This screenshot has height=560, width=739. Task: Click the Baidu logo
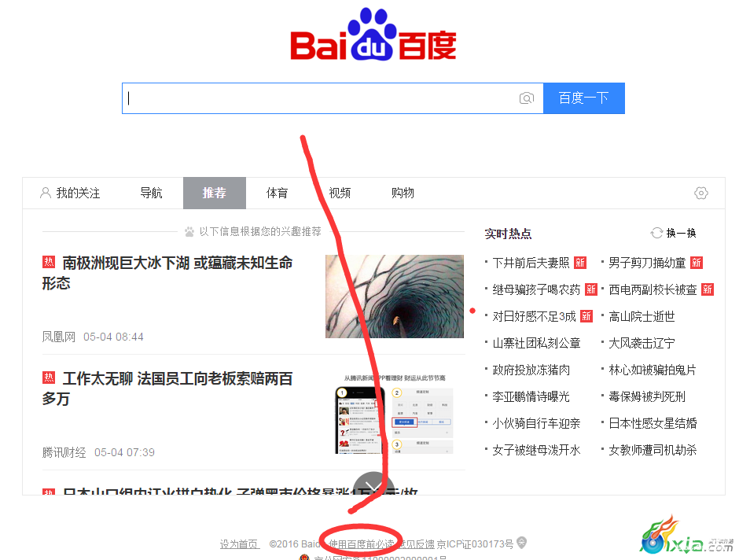373,35
